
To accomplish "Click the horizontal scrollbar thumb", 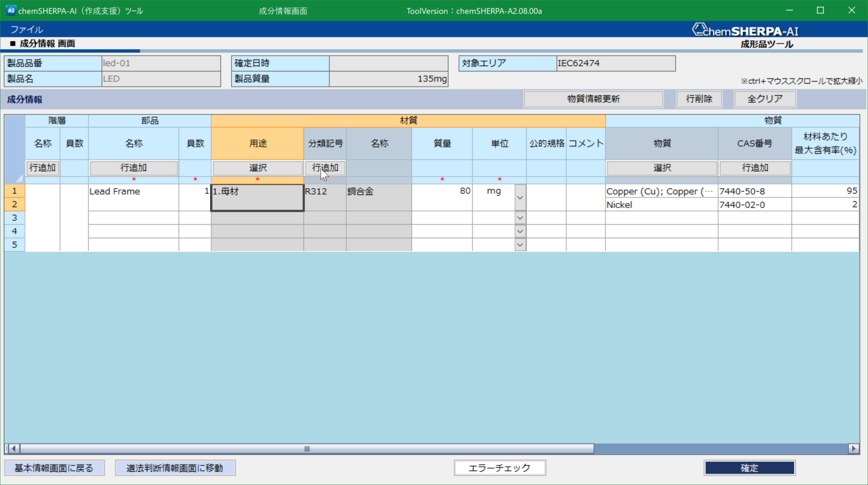I will click(x=307, y=449).
